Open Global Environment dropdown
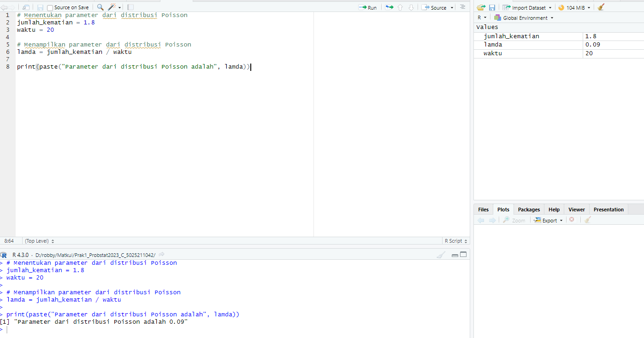The image size is (644, 338). pyautogui.click(x=524, y=18)
